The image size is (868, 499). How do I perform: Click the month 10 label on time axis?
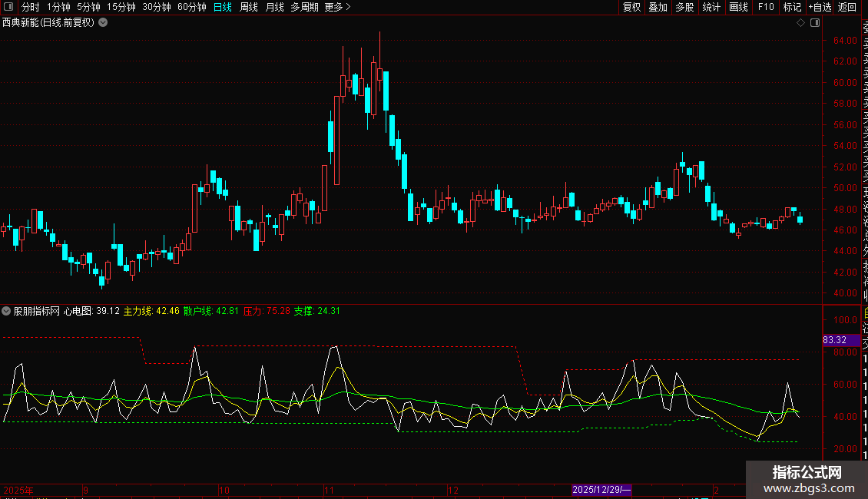tap(224, 490)
